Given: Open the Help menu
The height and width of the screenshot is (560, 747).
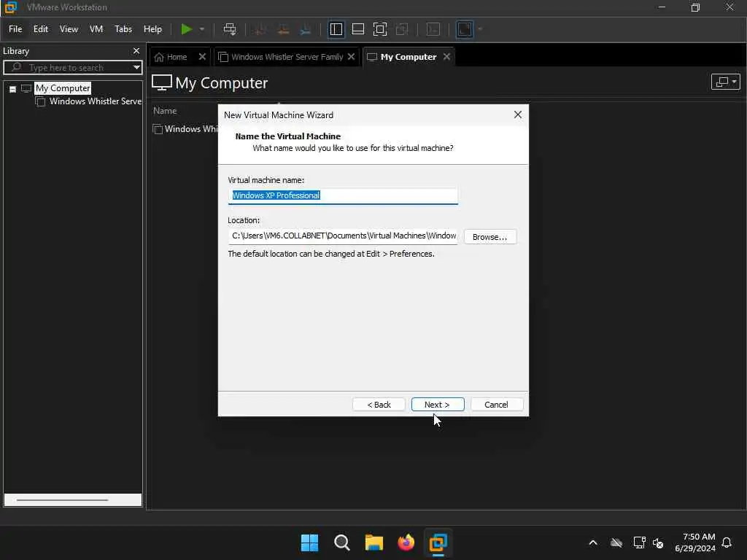Looking at the screenshot, I should [x=152, y=29].
